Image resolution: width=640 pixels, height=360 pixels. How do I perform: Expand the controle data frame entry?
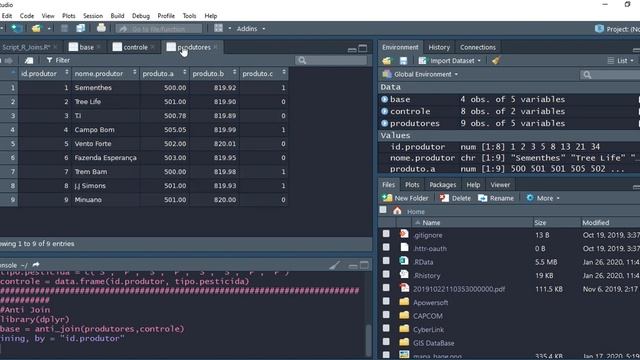384,111
